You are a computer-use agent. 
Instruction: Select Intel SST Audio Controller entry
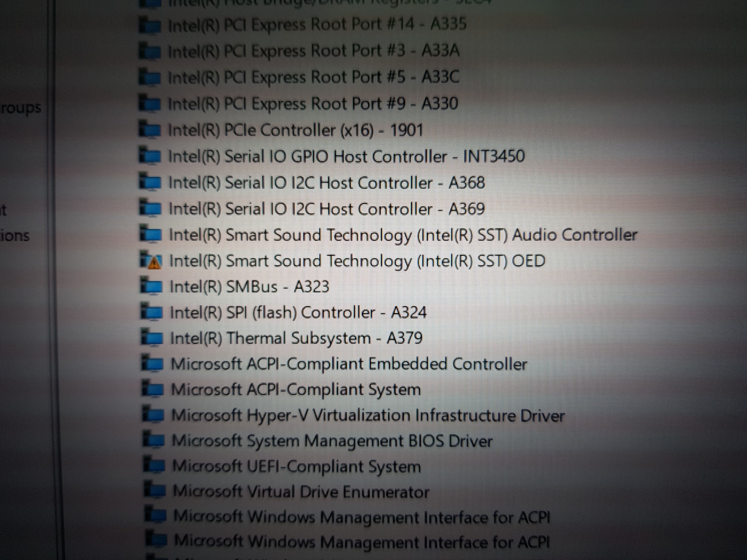(x=403, y=235)
